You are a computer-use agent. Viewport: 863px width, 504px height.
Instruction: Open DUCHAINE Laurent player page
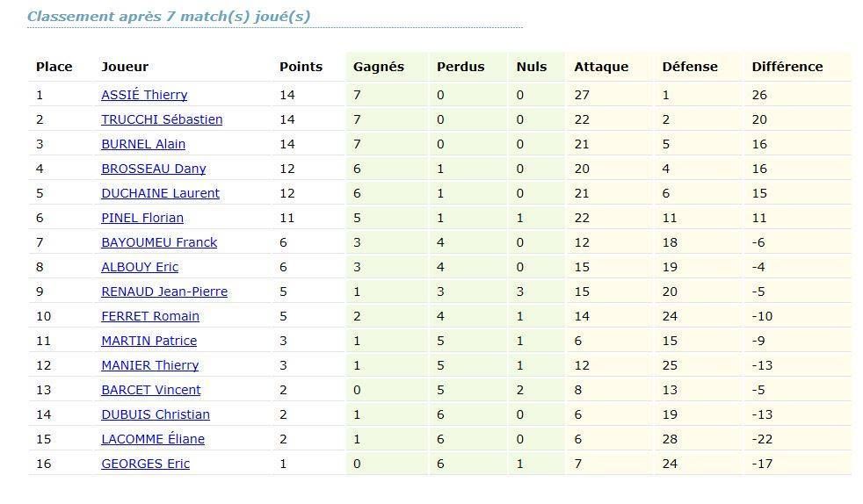click(x=160, y=193)
